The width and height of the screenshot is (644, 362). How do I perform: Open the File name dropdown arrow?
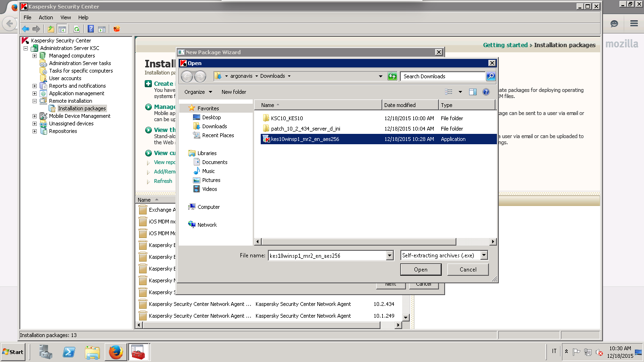click(389, 255)
